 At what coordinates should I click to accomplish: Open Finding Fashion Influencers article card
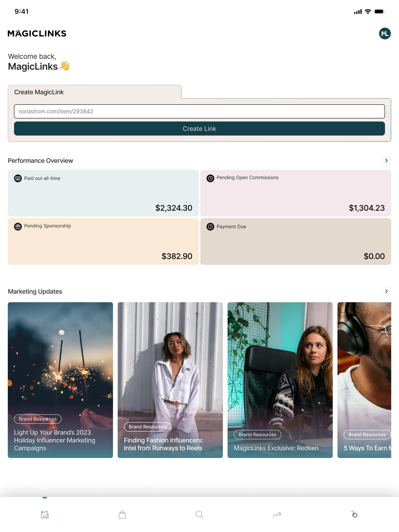(170, 380)
